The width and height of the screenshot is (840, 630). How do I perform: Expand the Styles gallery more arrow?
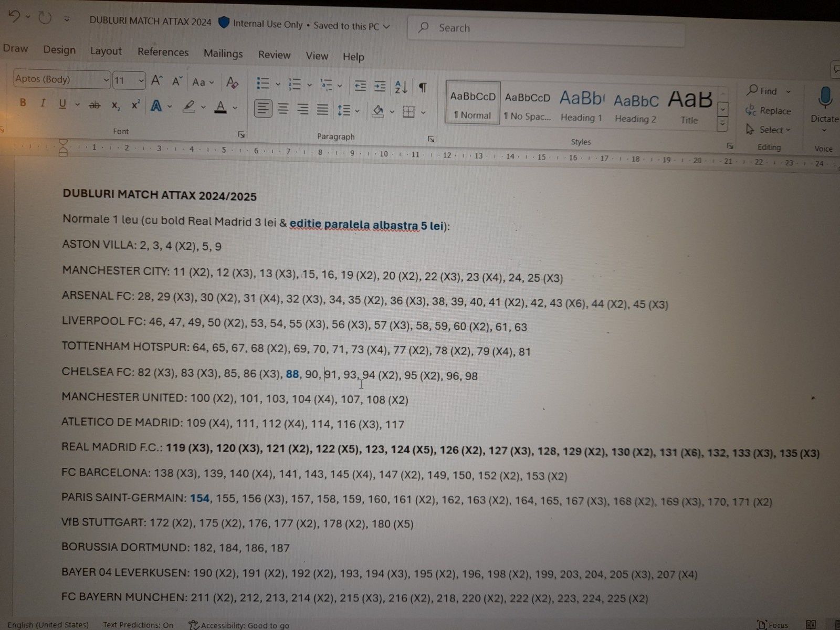pos(723,124)
